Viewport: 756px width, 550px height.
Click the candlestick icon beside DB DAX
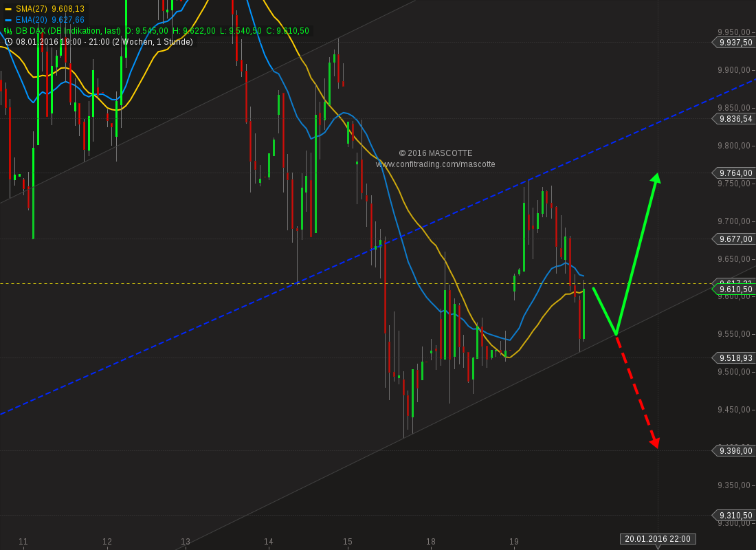tap(8, 31)
